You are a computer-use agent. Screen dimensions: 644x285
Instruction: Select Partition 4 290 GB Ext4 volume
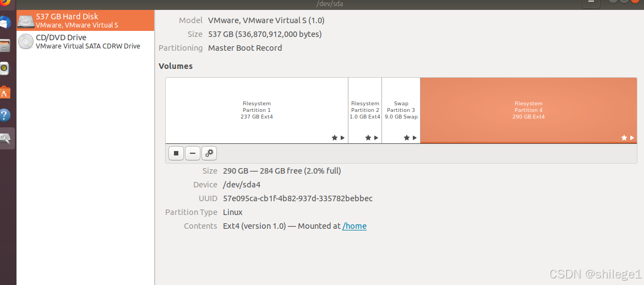(528, 110)
